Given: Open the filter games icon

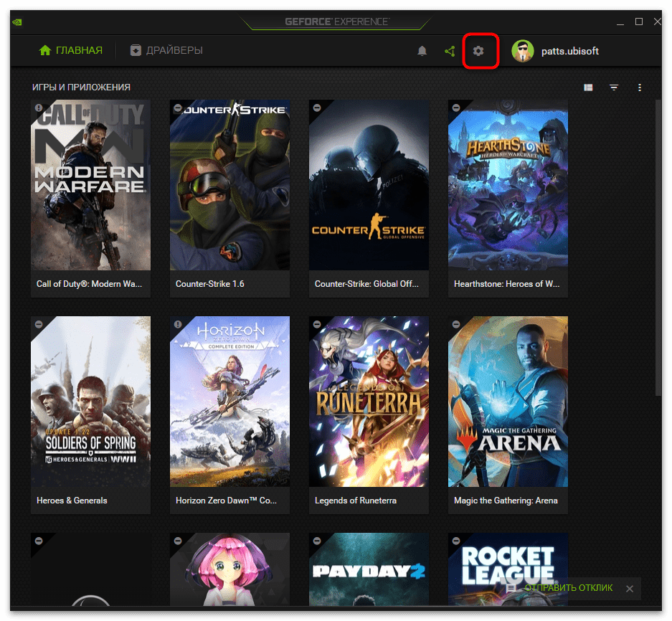Looking at the screenshot, I should pos(614,87).
